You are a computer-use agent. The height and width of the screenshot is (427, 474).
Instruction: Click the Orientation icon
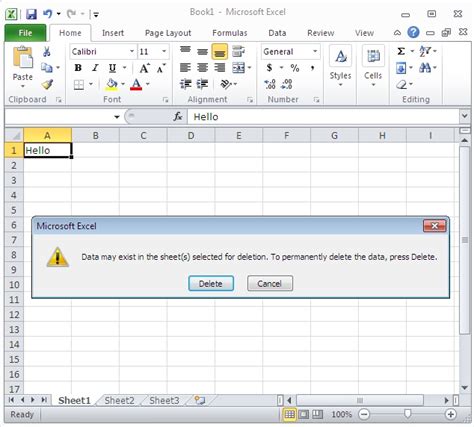(x=226, y=84)
